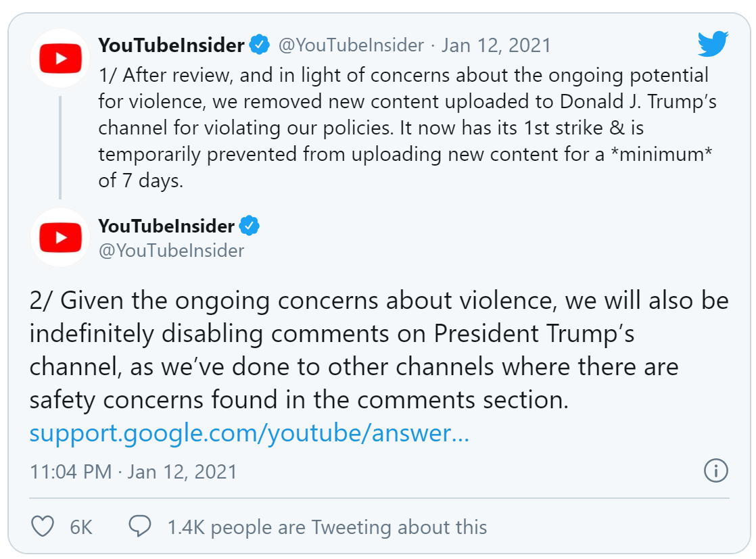Click the second tweet's verified badge
756x559 pixels.
click(x=250, y=226)
